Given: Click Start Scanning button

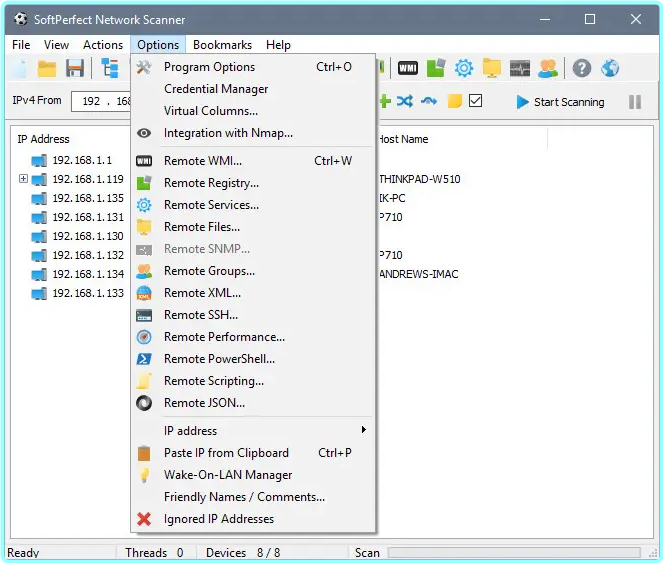Looking at the screenshot, I should (560, 102).
